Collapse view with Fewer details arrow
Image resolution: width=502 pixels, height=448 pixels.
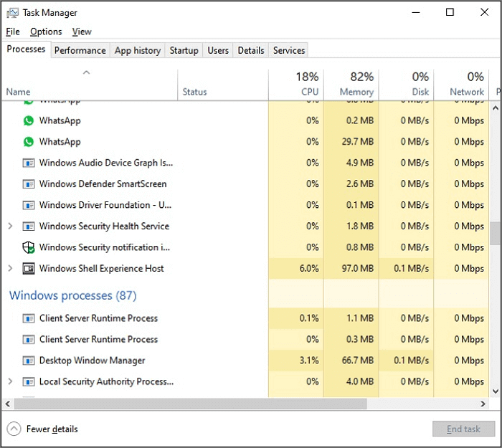[x=14, y=429]
